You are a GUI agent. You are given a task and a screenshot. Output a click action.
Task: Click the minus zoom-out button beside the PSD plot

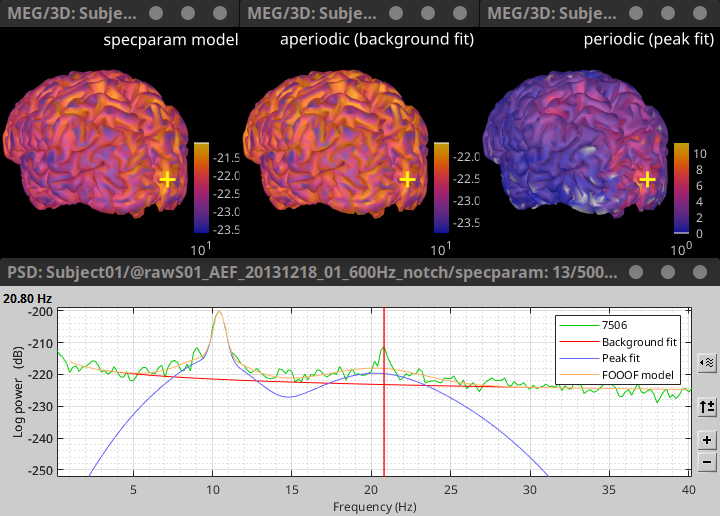707,463
